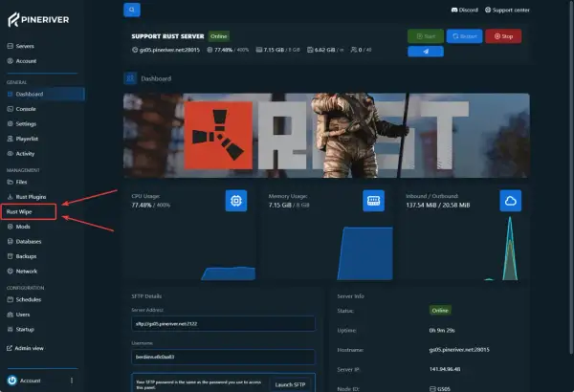Click the blue Restart button
This screenshot has width=574, height=392.
click(x=464, y=36)
